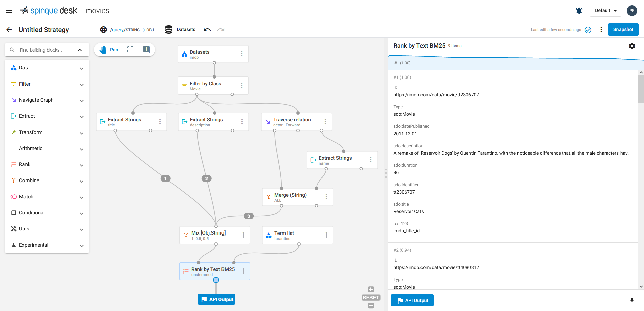Image resolution: width=644 pixels, height=311 pixels.
Task: Click the saved status checkmark icon
Action: (588, 30)
